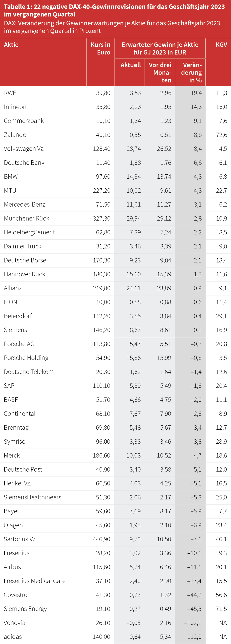
Task: Click the Porsche Holding name
Action: 26,358
